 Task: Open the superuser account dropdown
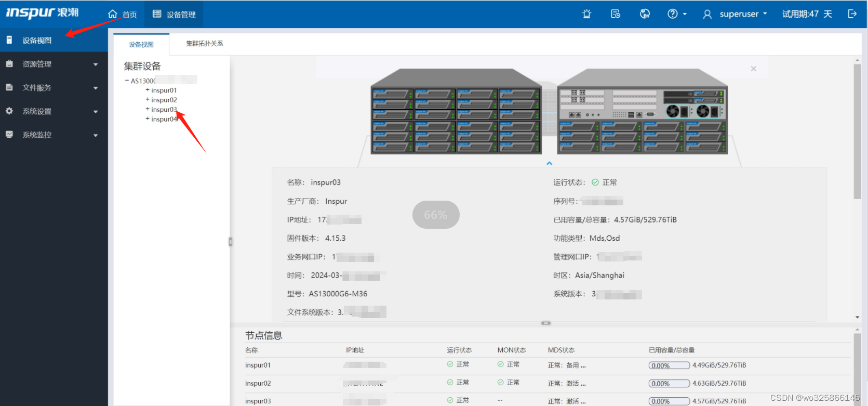[x=735, y=14]
